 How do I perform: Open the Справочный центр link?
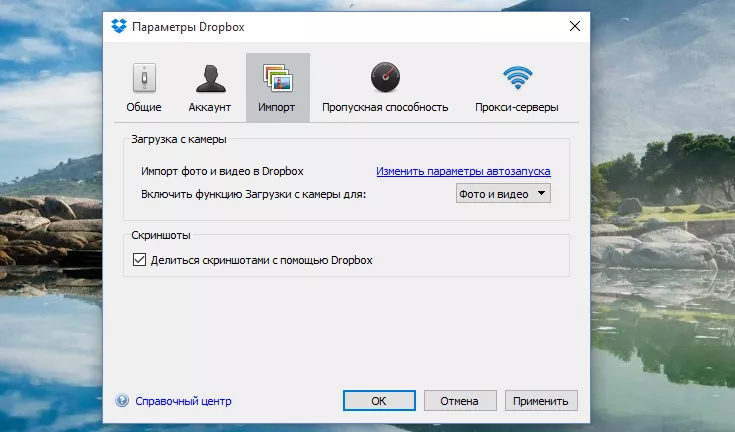[x=183, y=401]
